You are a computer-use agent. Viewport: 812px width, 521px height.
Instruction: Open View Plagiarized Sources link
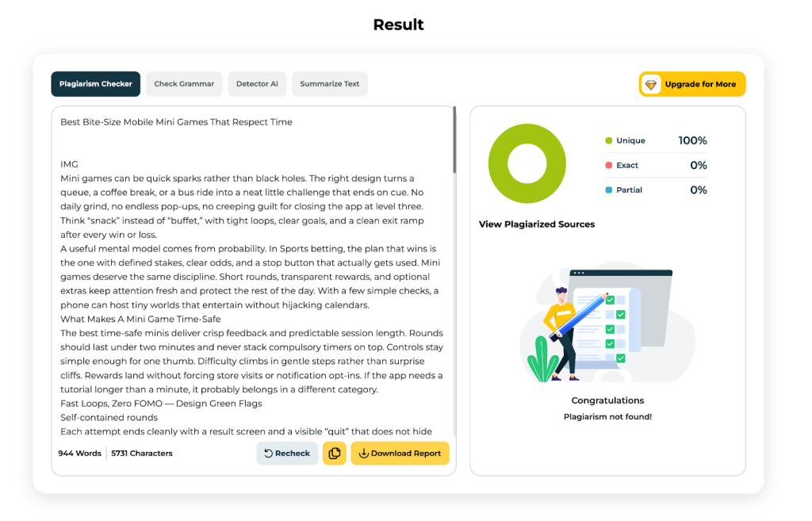click(x=537, y=224)
